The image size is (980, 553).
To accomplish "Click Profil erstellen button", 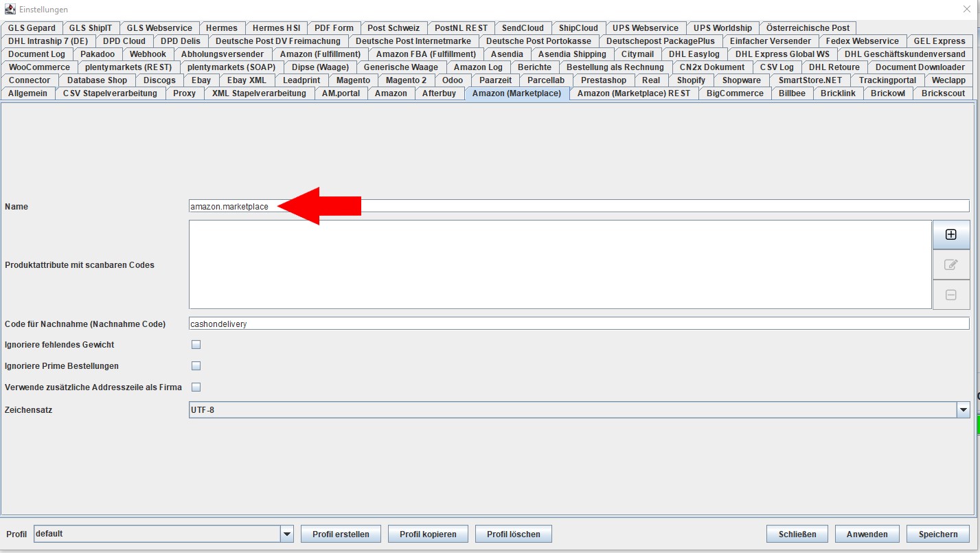I will [x=341, y=534].
